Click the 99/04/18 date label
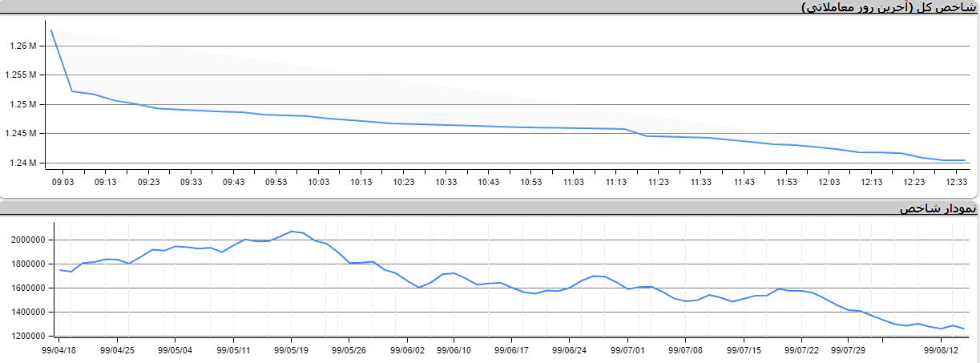This screenshot has height=363, width=980. [x=60, y=350]
